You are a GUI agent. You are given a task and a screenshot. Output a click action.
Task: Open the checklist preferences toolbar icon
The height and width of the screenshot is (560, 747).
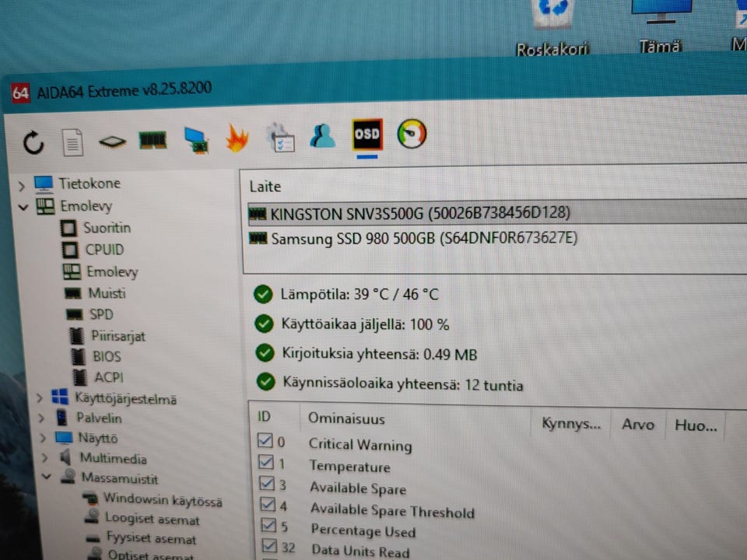click(x=281, y=137)
